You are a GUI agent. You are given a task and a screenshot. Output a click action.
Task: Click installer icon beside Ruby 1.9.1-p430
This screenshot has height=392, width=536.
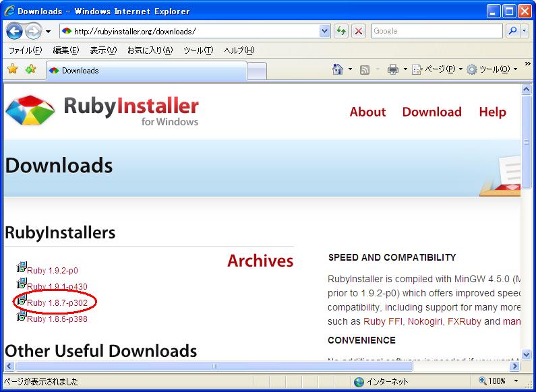(x=22, y=283)
